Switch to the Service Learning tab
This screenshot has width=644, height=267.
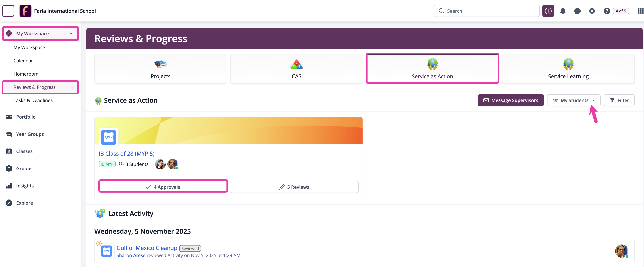[x=568, y=69]
